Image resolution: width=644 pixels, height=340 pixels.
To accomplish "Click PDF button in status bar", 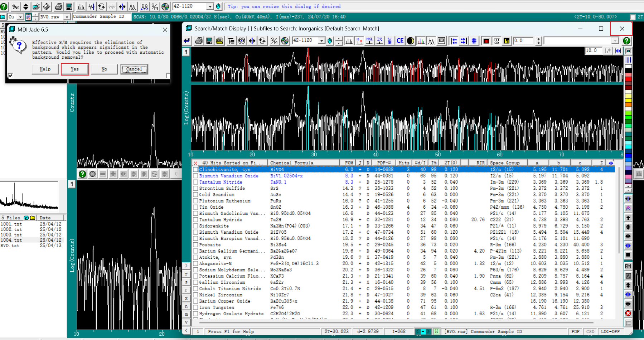I will [x=575, y=332].
